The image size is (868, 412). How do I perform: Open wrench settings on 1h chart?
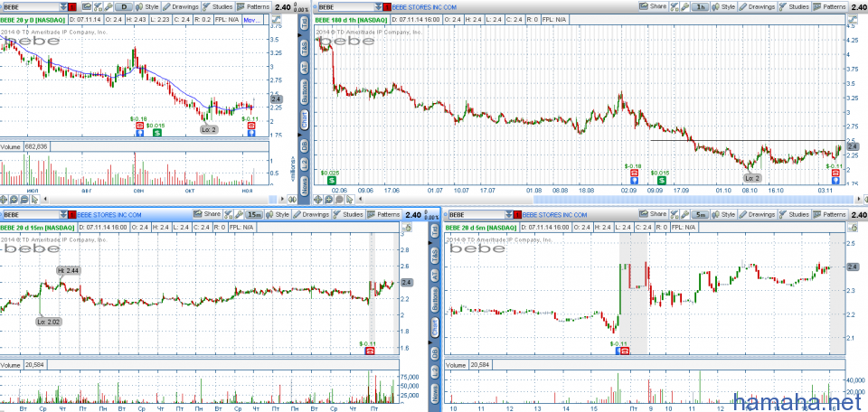[x=685, y=6]
